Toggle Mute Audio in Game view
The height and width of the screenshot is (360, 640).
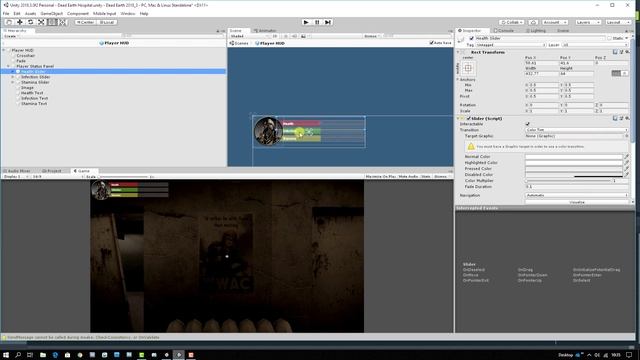click(408, 176)
